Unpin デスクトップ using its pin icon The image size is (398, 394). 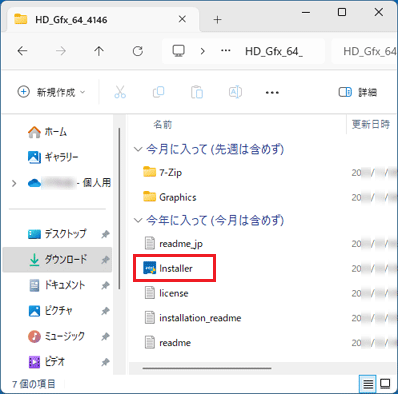[x=105, y=234]
